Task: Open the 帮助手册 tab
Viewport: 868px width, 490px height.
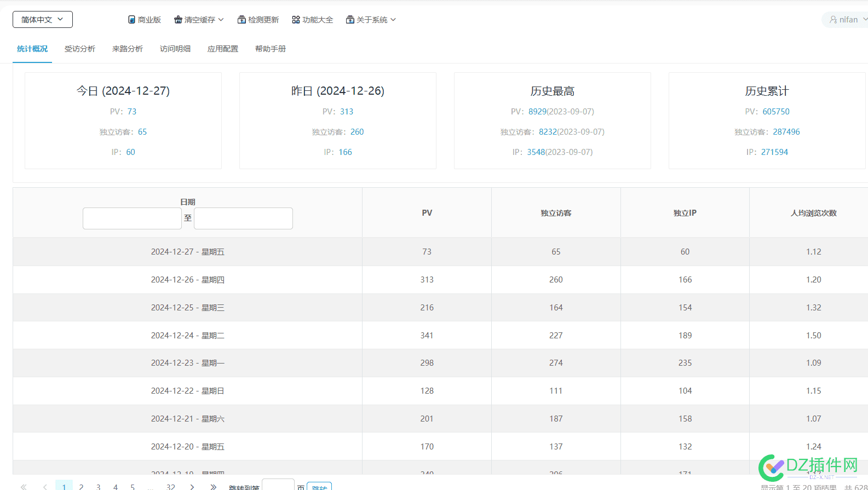Action: tap(271, 49)
